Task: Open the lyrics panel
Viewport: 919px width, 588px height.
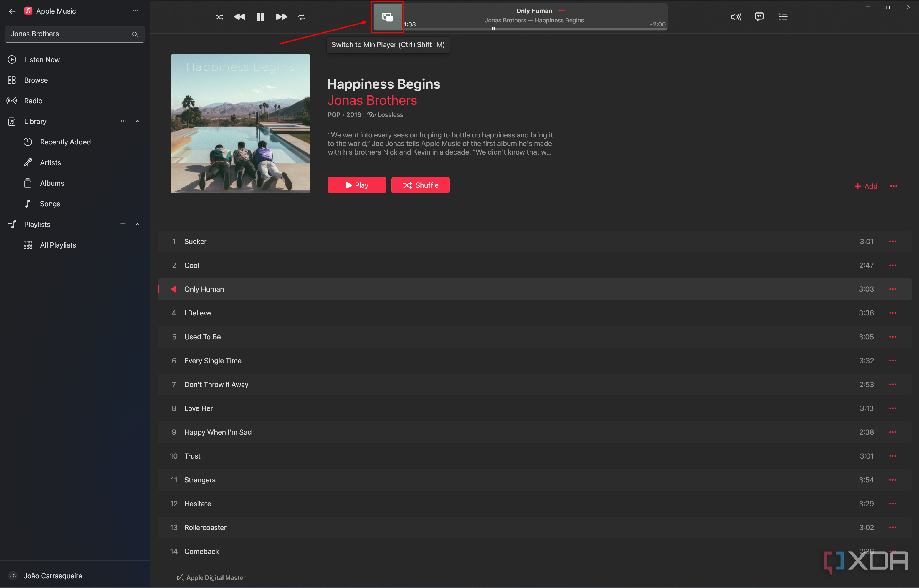Action: 759,17
